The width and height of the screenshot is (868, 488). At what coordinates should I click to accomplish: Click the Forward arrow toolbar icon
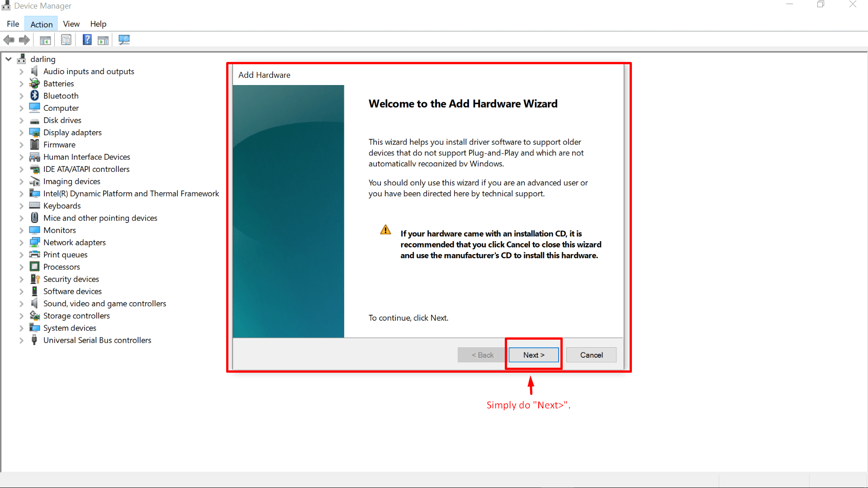24,40
